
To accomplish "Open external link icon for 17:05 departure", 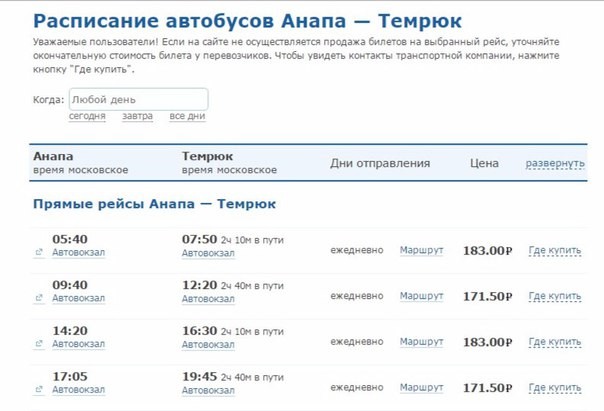I will (39, 389).
